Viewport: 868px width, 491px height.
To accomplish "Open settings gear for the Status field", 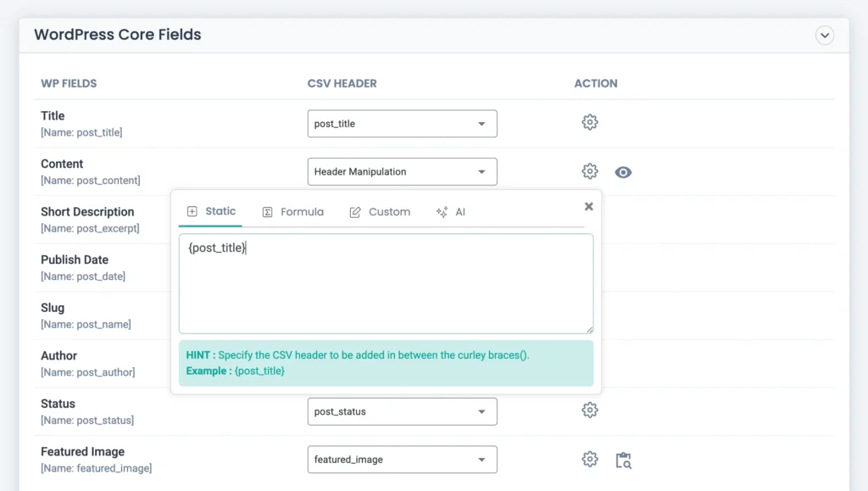I will tap(590, 410).
